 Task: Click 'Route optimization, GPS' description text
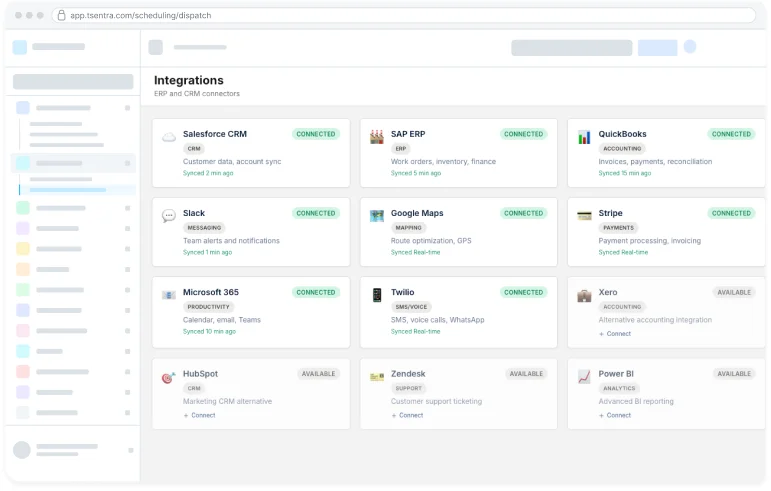point(431,241)
